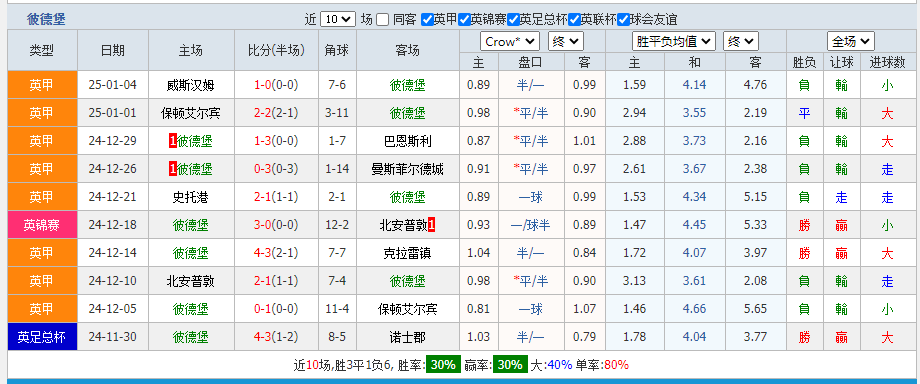This screenshot has width=920, height=384.
Task: Click home odds 3.13 on 24-12-10
Action: [634, 281]
